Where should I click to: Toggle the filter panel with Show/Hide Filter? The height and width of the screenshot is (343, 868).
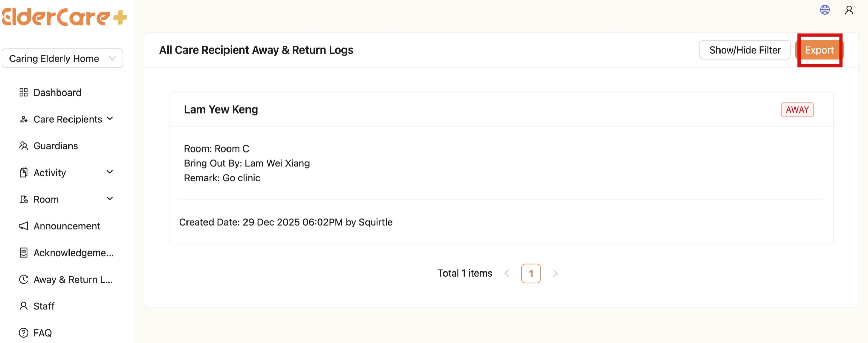pos(745,50)
